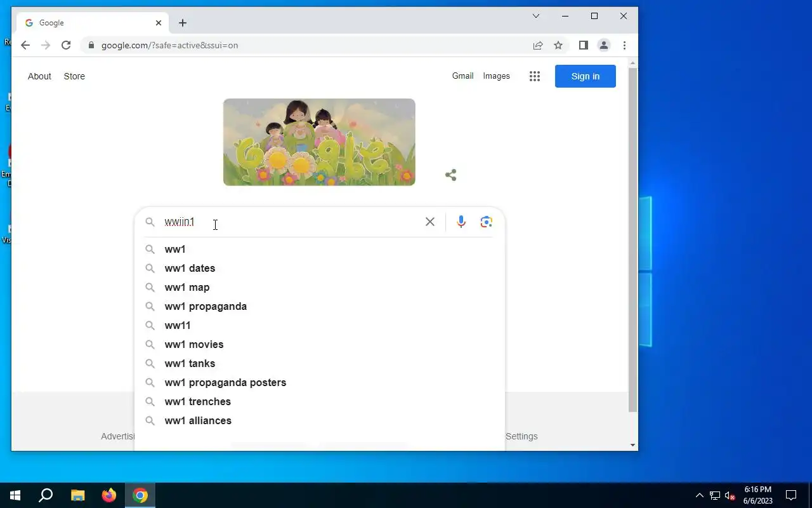Select the 'ww1 movies' suggestion
This screenshot has height=508, width=812.
(320, 344)
